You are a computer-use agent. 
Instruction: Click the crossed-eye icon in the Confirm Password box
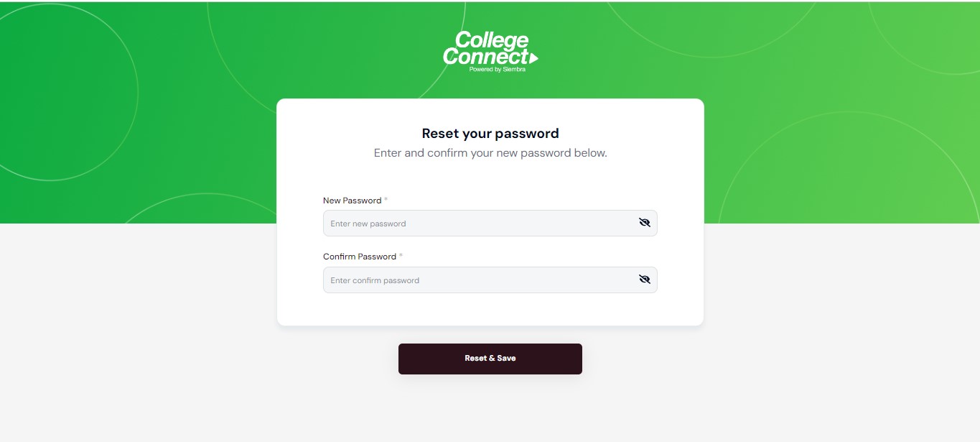tap(644, 280)
